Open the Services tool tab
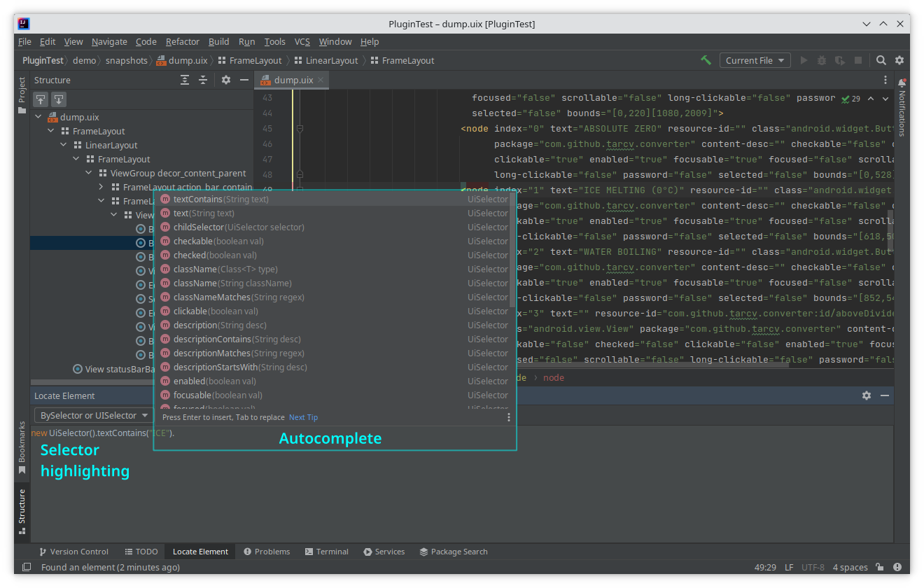This screenshot has width=924, height=588. (384, 552)
